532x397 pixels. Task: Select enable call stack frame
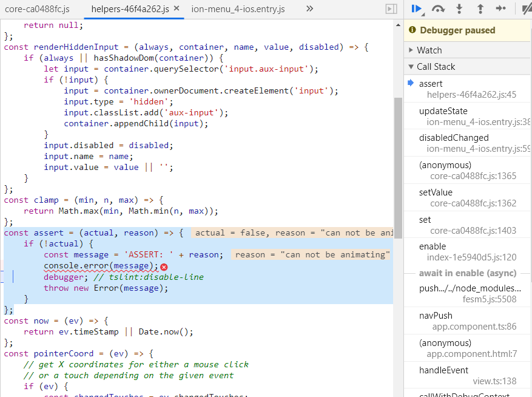click(x=468, y=252)
